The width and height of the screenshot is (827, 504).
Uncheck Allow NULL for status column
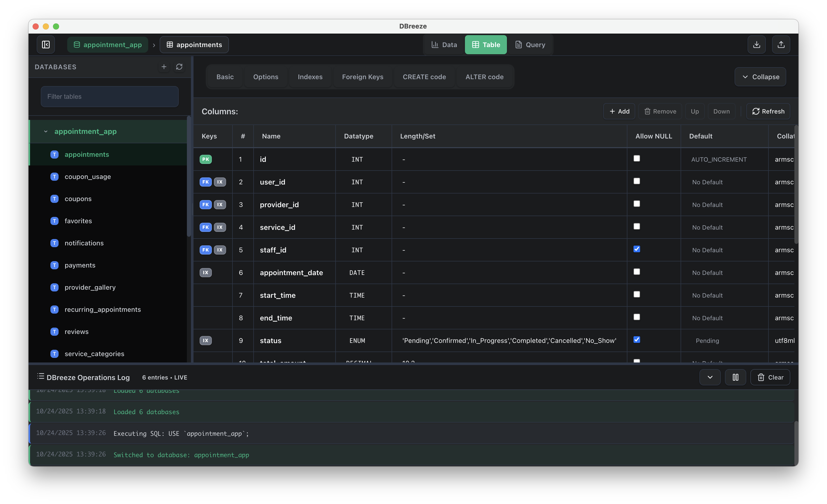tap(637, 340)
